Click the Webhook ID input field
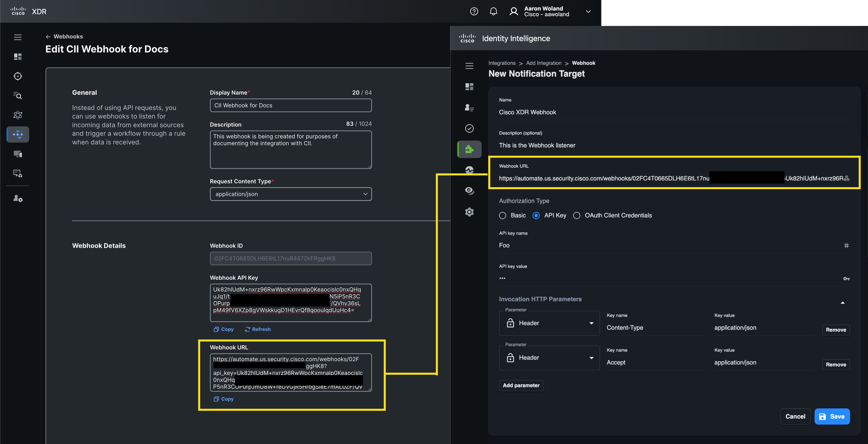Viewport: 868px width, 444px height. pyautogui.click(x=291, y=258)
